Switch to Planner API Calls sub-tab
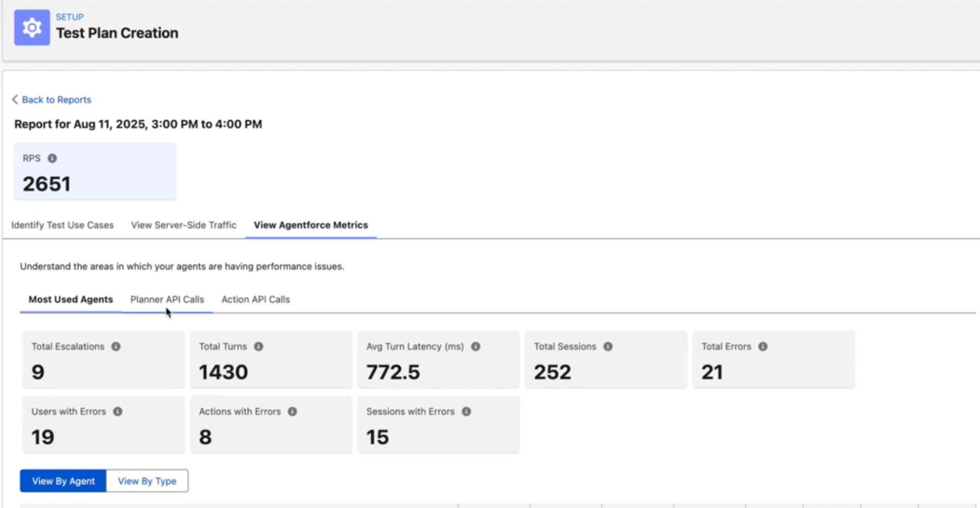 click(x=167, y=299)
